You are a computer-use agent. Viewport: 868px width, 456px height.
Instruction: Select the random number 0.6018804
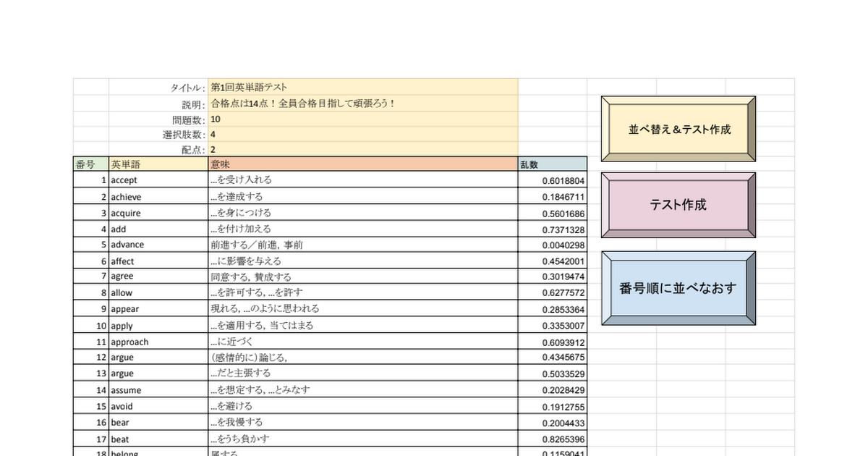click(x=553, y=180)
